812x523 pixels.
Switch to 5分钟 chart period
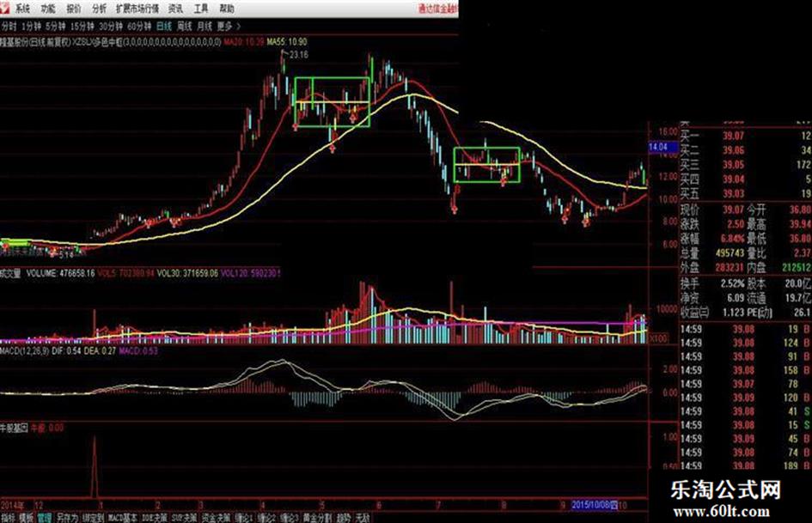coord(55,26)
